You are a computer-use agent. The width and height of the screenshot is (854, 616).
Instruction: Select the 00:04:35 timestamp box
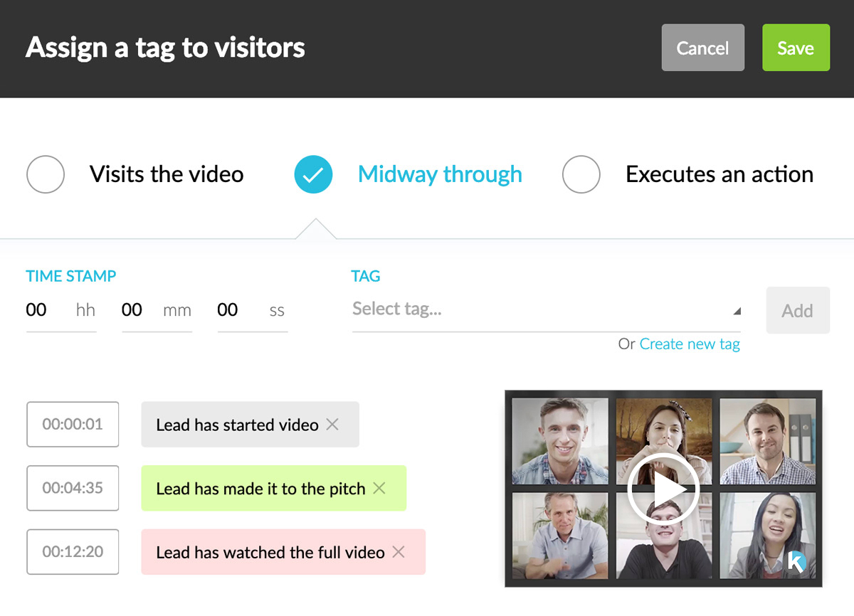click(73, 489)
